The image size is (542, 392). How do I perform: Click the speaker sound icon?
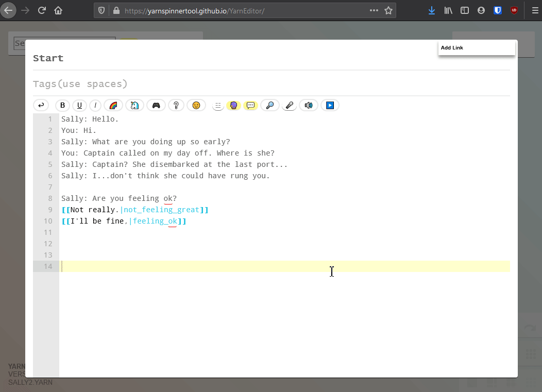[309, 106]
